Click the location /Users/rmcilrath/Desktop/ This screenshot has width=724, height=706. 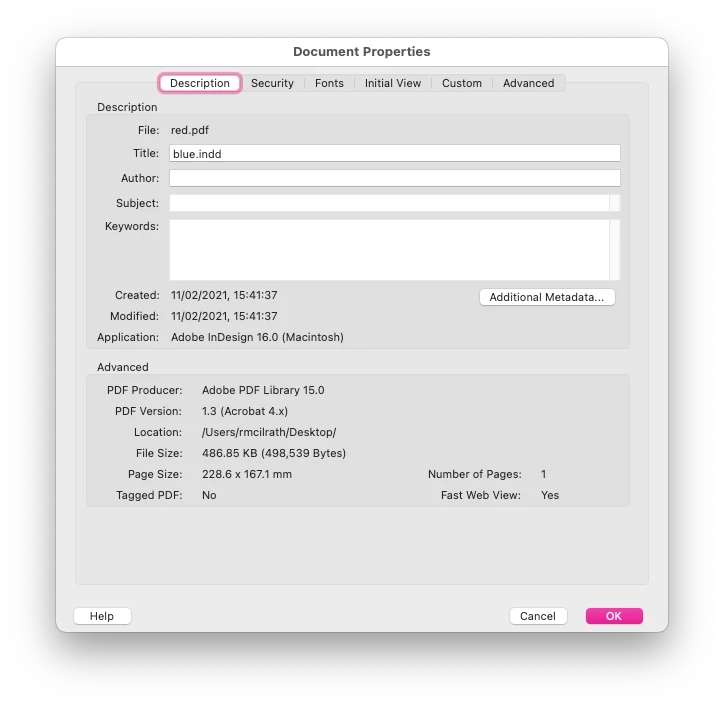click(x=269, y=432)
